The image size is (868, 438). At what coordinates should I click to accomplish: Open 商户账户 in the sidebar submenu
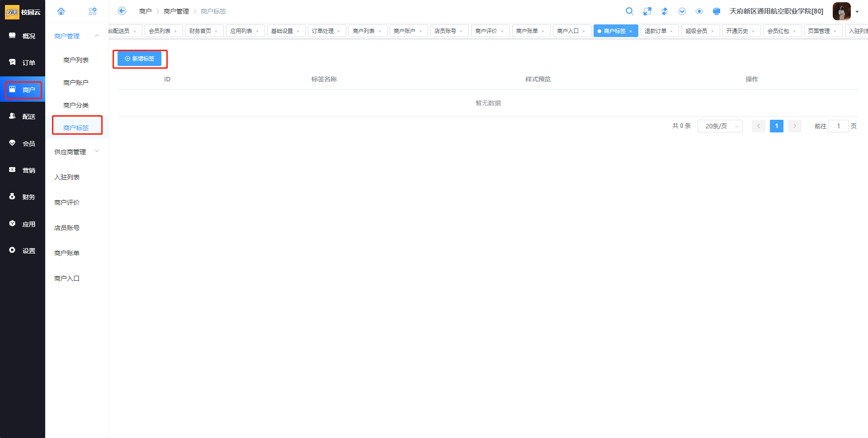[76, 82]
